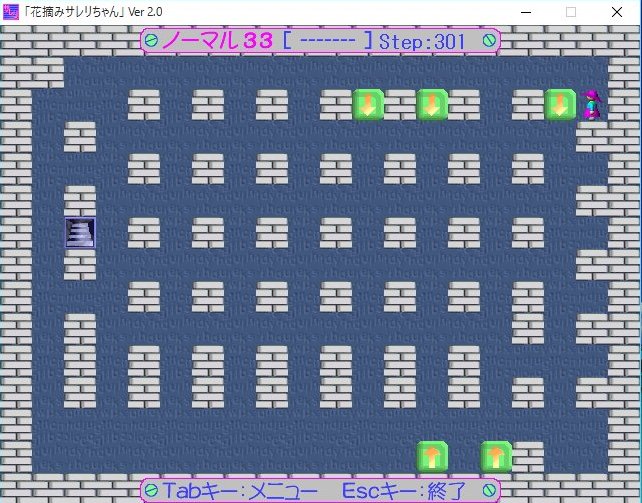Click green circle left of ノーマル33
This screenshot has width=642, height=503.
(x=151, y=41)
